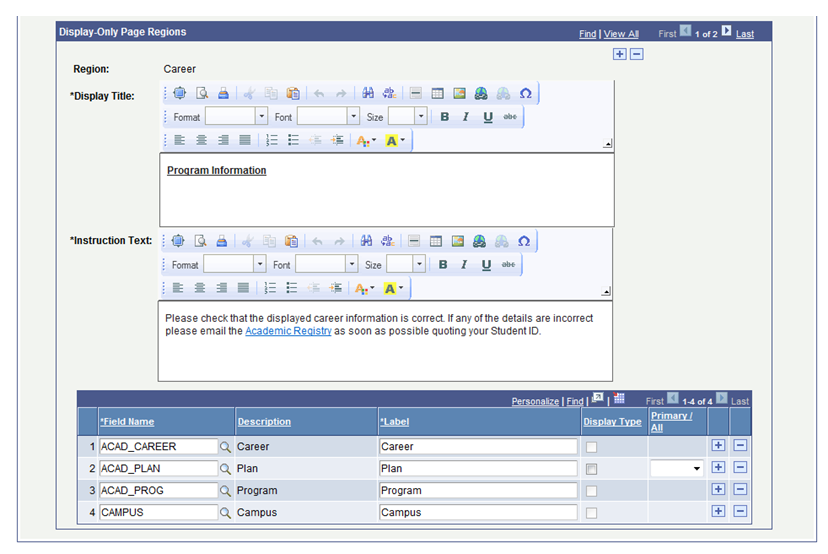Sort grid by Display Type column header

(612, 421)
